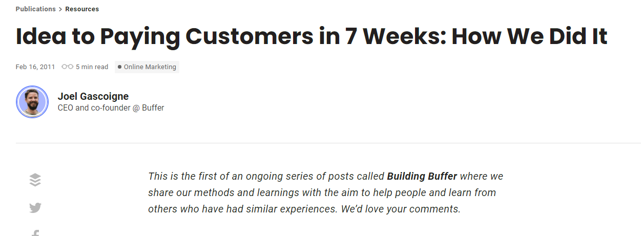Click the breadcrumb chevron after Publications

[60, 9]
